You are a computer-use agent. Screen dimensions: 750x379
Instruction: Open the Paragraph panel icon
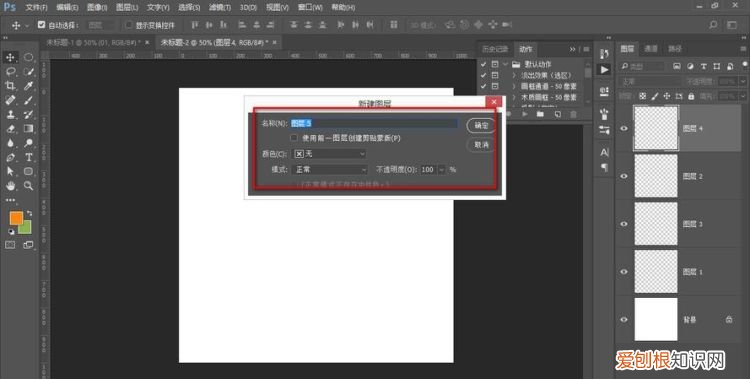[x=604, y=167]
